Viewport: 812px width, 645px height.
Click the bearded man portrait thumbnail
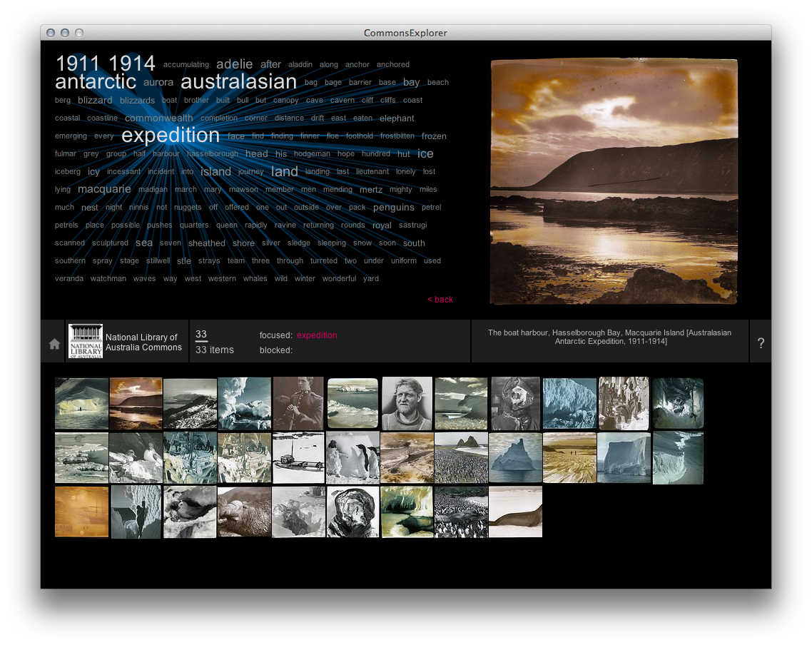coord(407,404)
